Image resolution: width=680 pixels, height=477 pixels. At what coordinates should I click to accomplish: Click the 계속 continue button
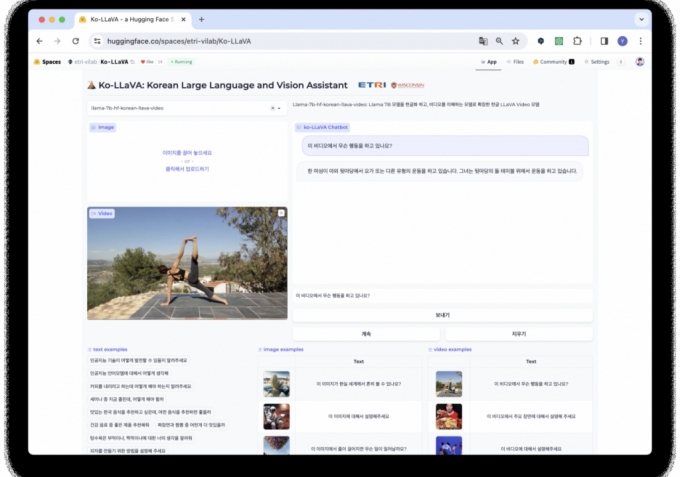(x=366, y=334)
